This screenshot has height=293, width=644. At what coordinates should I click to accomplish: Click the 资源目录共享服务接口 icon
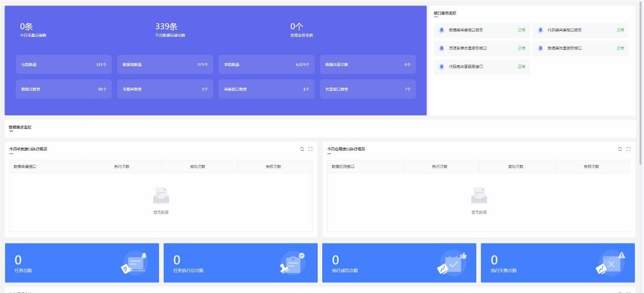[441, 49]
